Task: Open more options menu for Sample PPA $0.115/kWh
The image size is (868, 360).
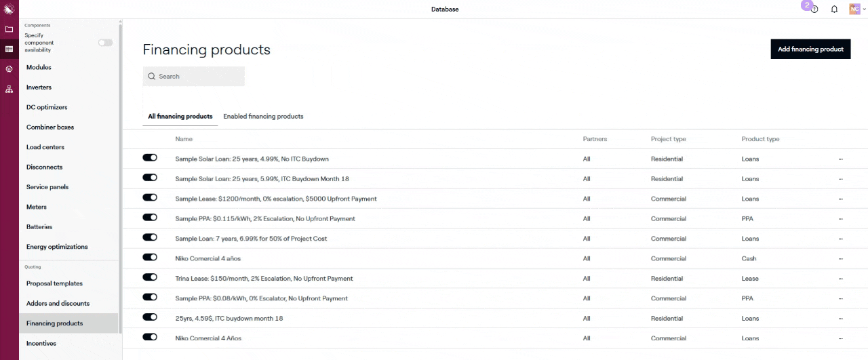Action: click(x=840, y=219)
